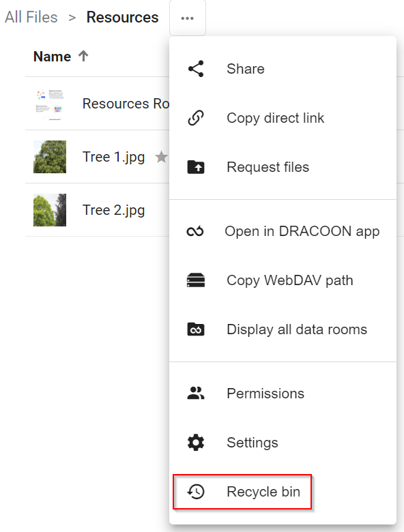The width and height of the screenshot is (404, 532).
Task: Select Display all data rooms option
Action: pos(283,329)
